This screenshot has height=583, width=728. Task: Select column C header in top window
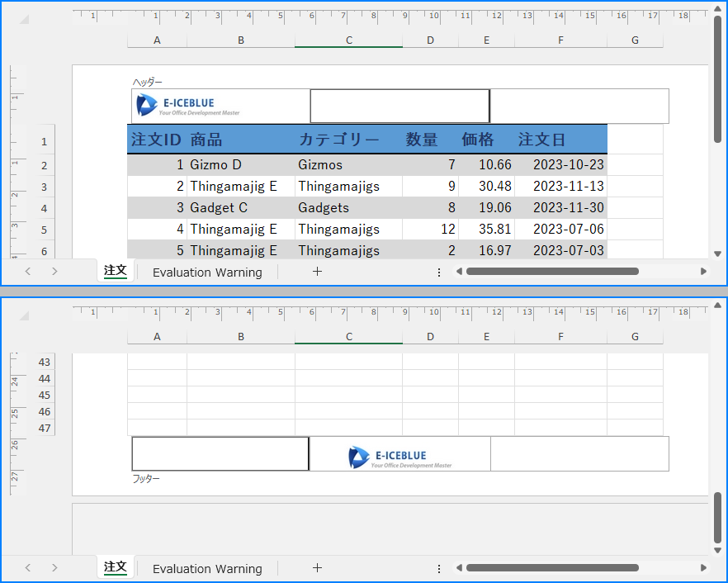[348, 40]
